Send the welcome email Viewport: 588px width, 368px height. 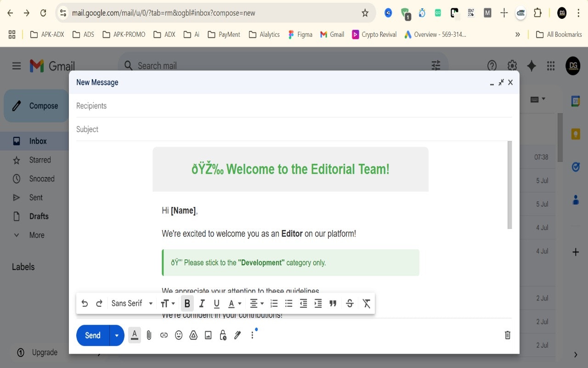91,335
